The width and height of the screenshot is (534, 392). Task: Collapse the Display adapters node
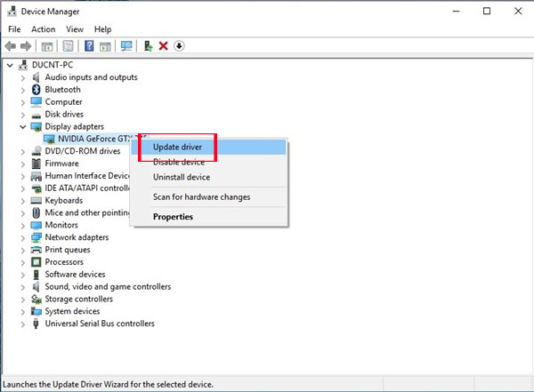click(22, 127)
